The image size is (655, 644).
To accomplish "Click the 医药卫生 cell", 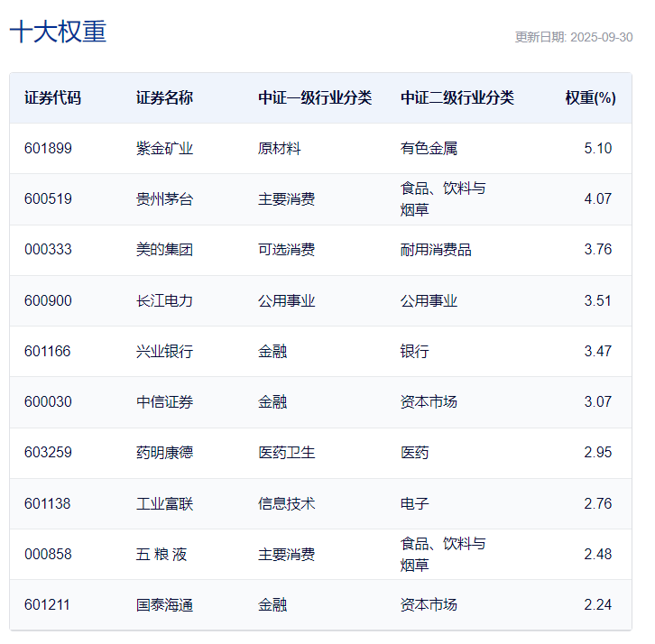I will pyautogui.click(x=287, y=452).
